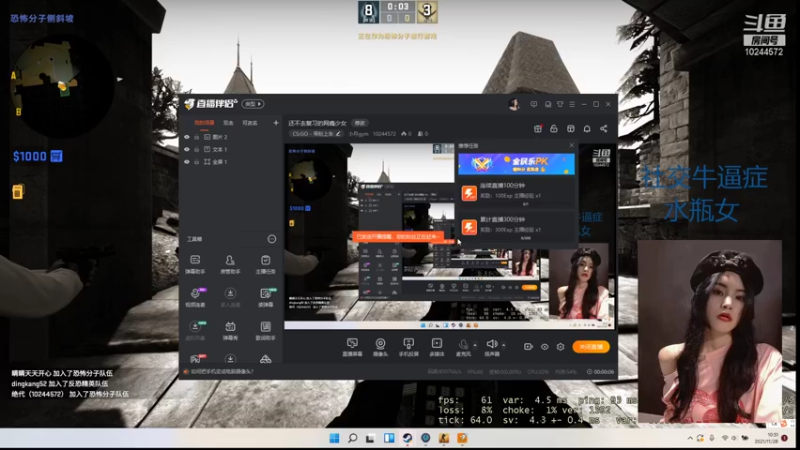Screen dimensions: 800x450
Task: Click the 多人连麦 download tool icon
Action: [x=230, y=297]
